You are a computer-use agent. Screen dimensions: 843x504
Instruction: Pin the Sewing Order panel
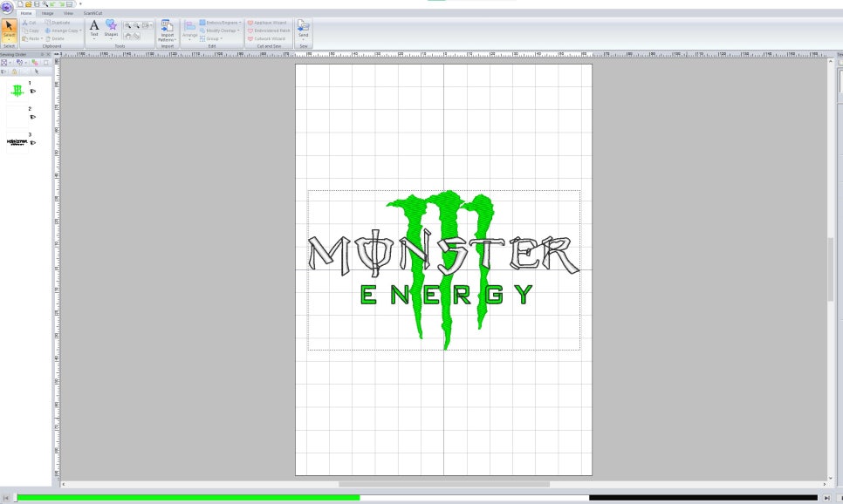(43, 54)
